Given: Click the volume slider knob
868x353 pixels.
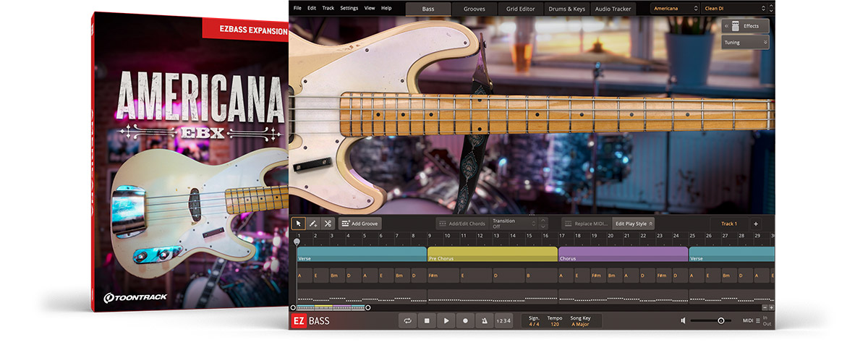Looking at the screenshot, I should click(720, 320).
